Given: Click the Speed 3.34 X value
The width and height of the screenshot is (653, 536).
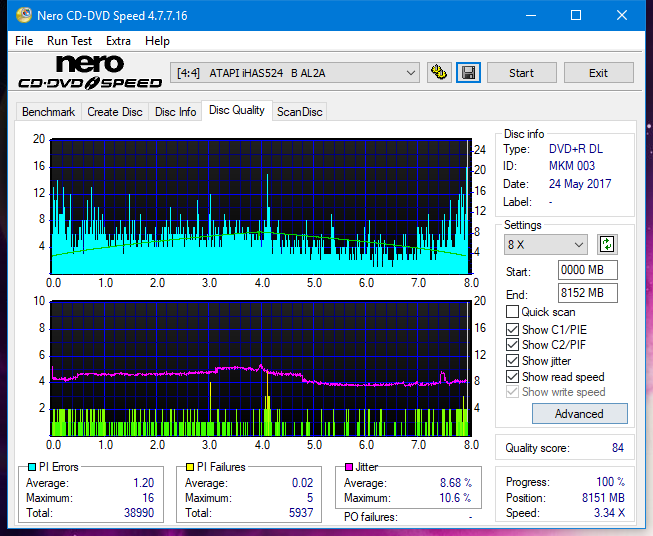Looking at the screenshot, I should click(609, 513).
